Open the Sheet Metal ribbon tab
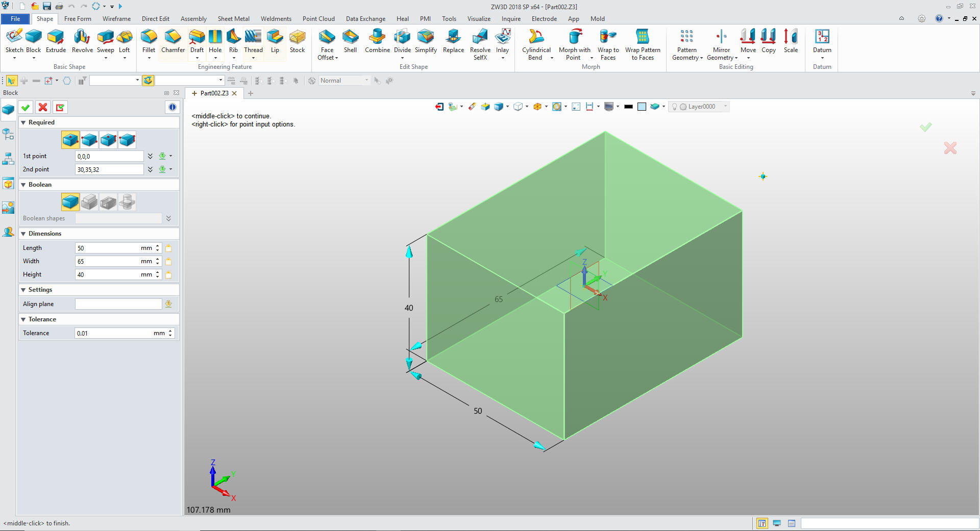Viewport: 980px width, 531px height. [x=233, y=19]
